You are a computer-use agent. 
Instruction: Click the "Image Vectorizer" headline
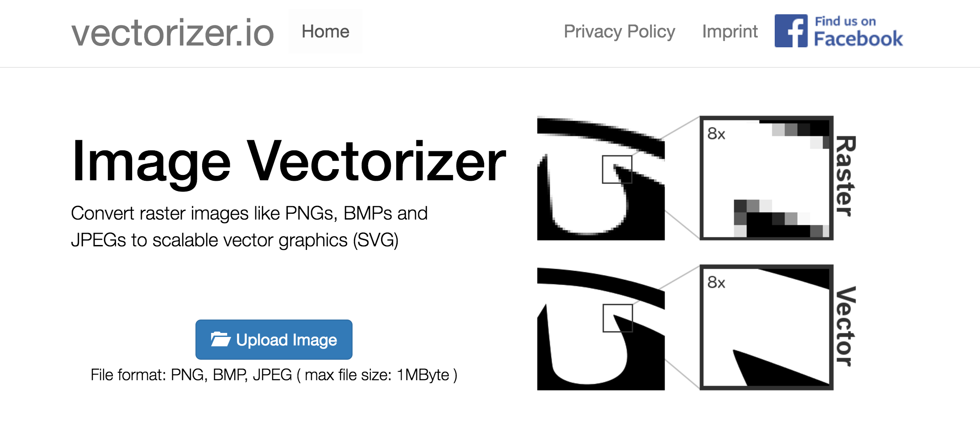(289, 162)
